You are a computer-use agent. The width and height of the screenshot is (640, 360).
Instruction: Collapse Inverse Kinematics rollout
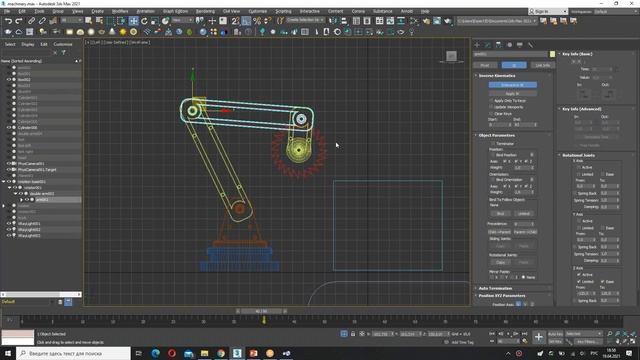(x=496, y=76)
